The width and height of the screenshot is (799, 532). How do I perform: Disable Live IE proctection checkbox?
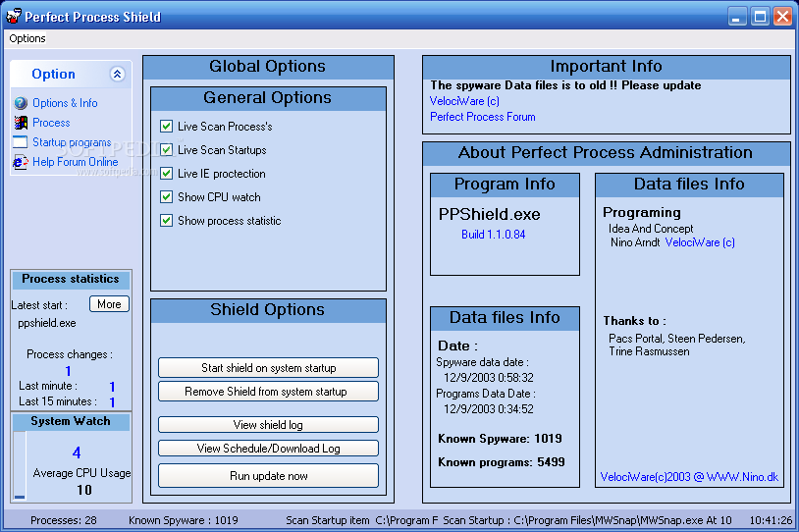[166, 174]
